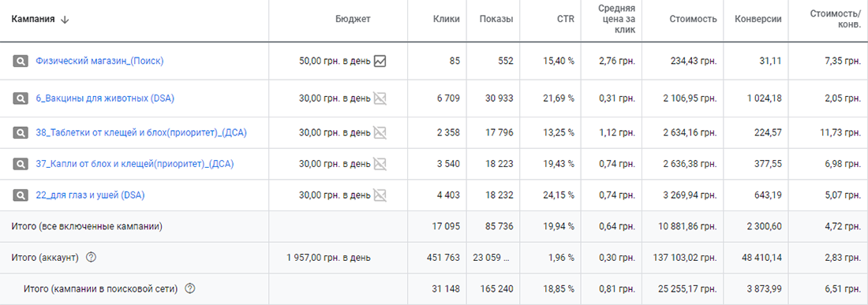This screenshot has width=868, height=305.
Task: Open 38_Таблетки от клещей и блох campaign
Action: (141, 132)
